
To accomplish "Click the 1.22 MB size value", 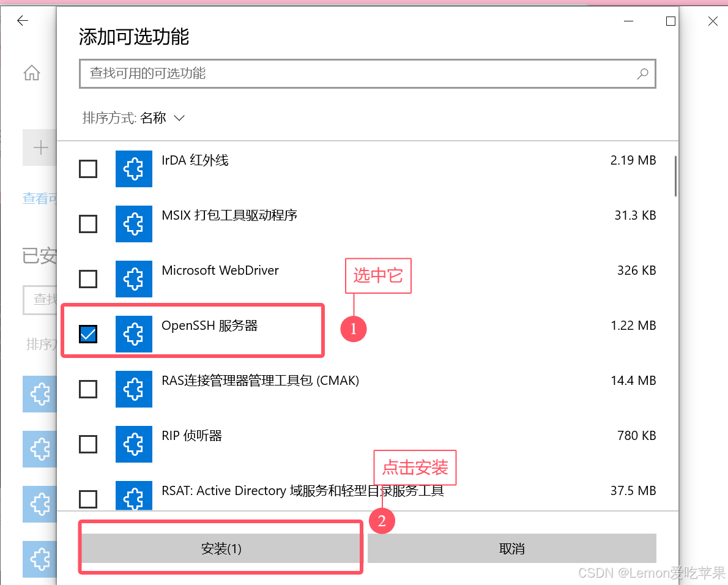I will pos(633,326).
